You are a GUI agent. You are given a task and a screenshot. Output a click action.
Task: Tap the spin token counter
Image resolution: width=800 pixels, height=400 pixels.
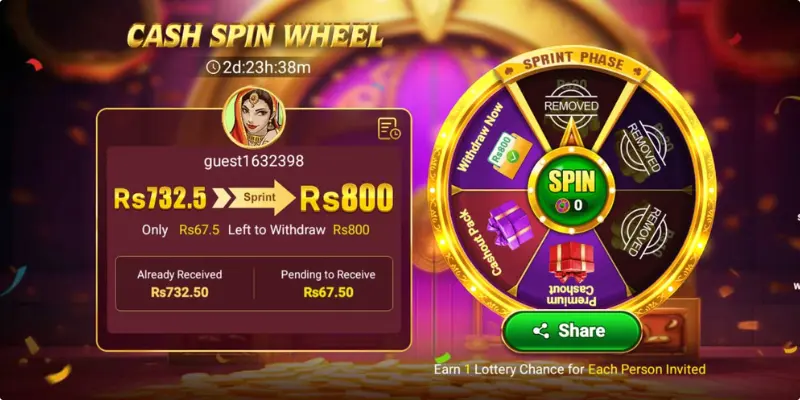pyautogui.click(x=571, y=205)
